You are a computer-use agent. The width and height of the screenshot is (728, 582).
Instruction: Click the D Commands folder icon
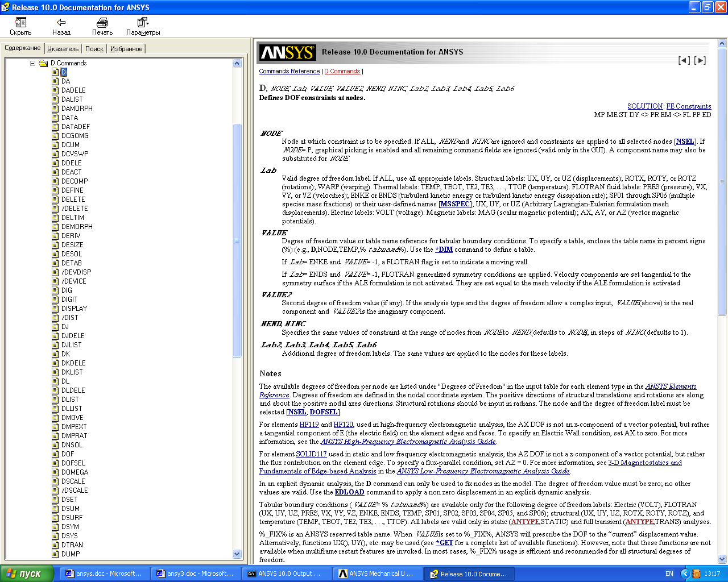43,63
